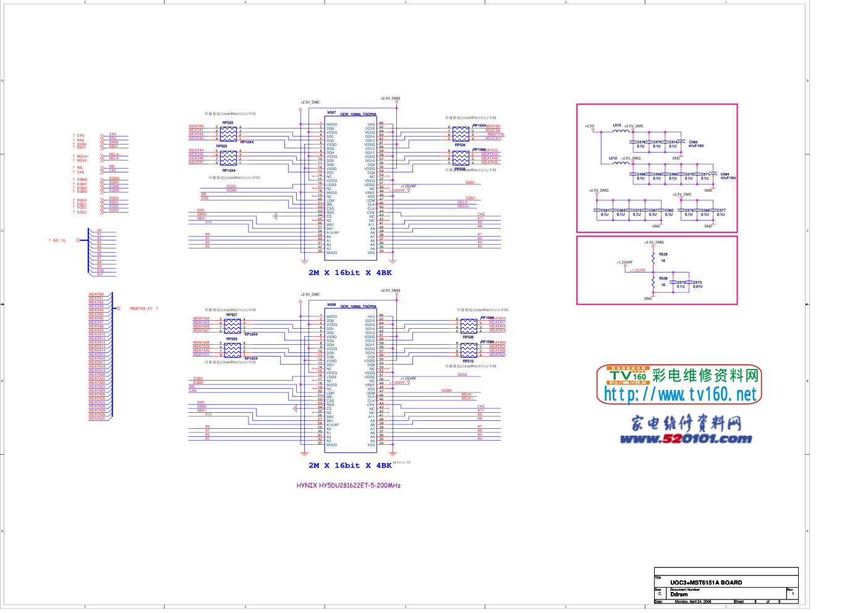
Task: Click the date Monday, April 24, 2006
Action: [692, 602]
